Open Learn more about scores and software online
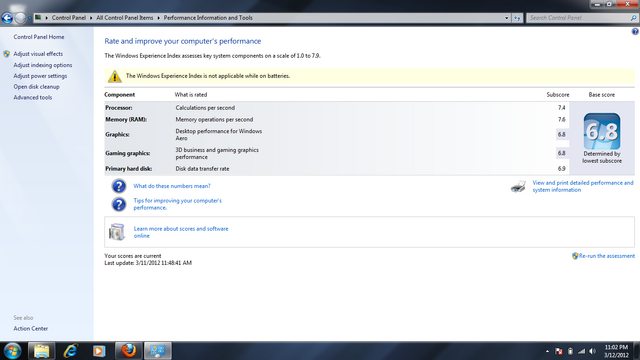This screenshot has height=360, width=640. 181,232
